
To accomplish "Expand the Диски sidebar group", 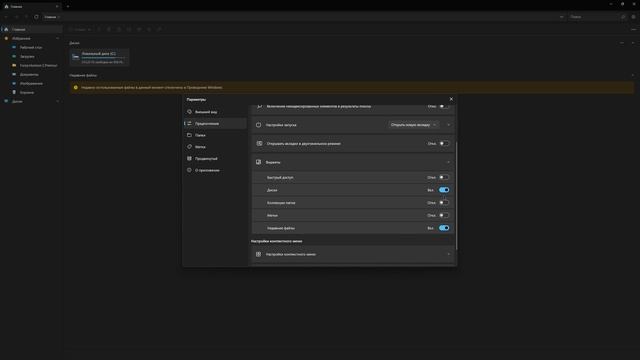I will (58, 101).
